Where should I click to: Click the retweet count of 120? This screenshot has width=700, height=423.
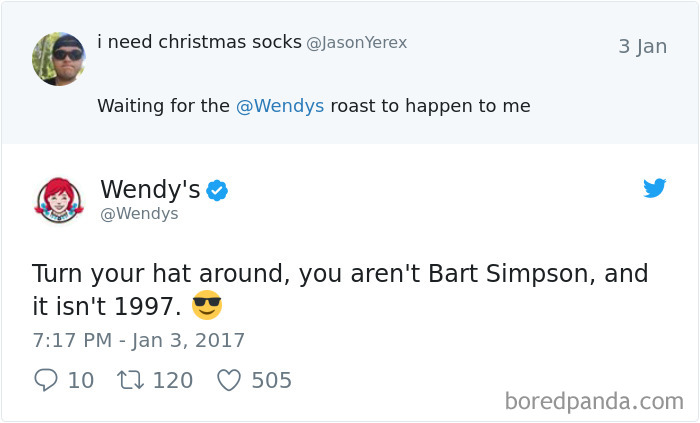point(172,380)
